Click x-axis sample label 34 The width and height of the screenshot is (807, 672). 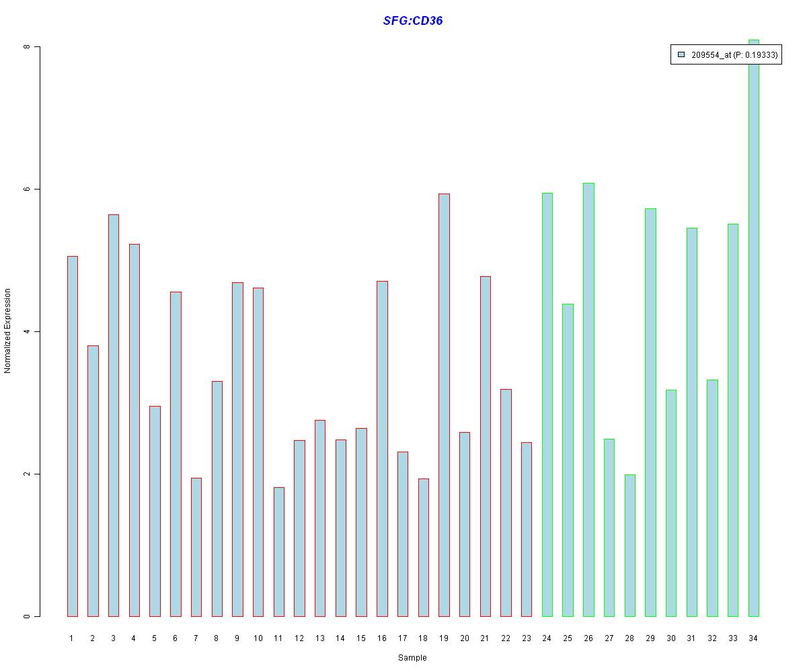point(753,638)
